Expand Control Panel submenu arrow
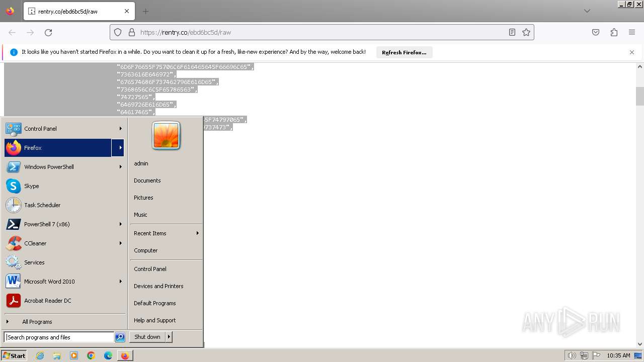644x362 pixels. pos(120,129)
